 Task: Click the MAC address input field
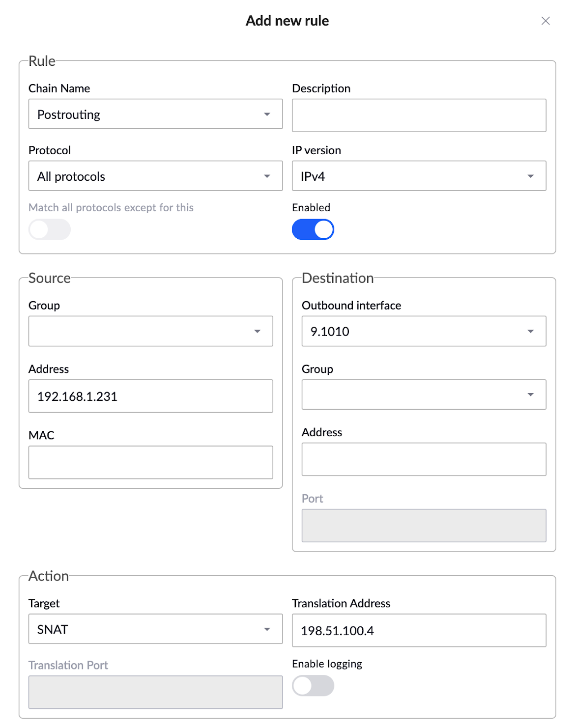pos(150,462)
